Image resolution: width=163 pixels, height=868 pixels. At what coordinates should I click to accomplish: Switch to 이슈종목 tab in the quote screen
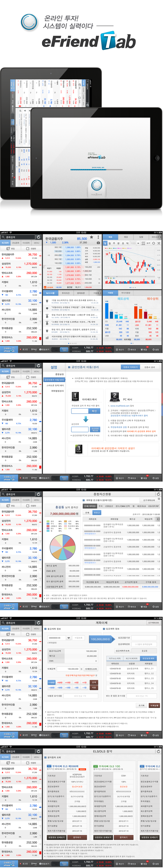[26, 243]
